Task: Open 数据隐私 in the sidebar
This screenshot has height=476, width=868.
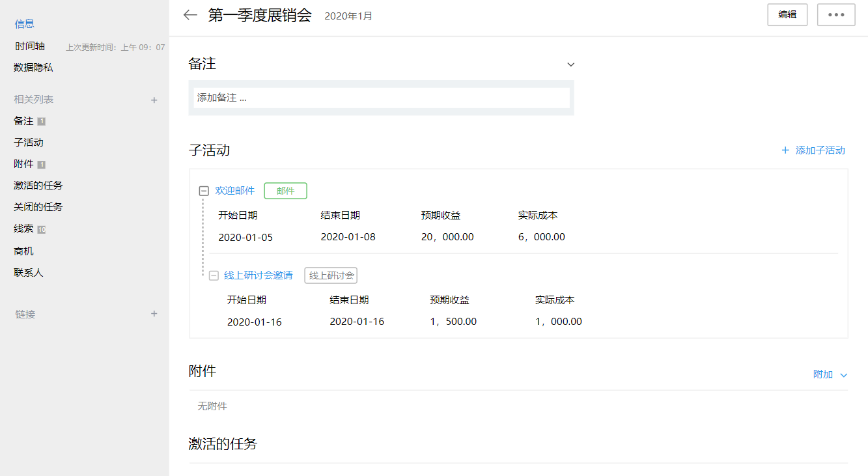Action: coord(33,67)
